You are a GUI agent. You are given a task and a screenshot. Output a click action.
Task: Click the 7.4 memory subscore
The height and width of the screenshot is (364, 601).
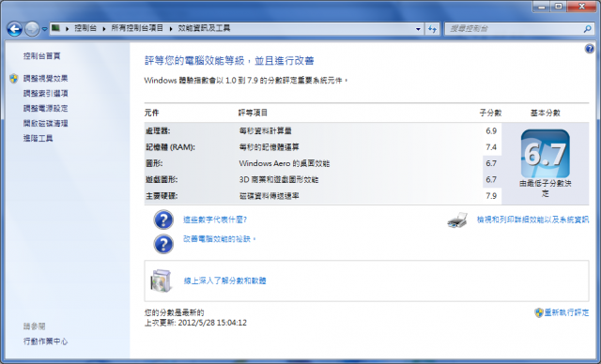pos(491,147)
